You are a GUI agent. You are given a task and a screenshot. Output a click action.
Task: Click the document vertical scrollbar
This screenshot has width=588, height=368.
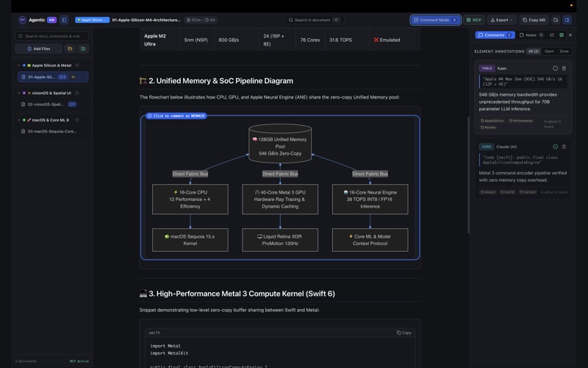tap(468, 174)
